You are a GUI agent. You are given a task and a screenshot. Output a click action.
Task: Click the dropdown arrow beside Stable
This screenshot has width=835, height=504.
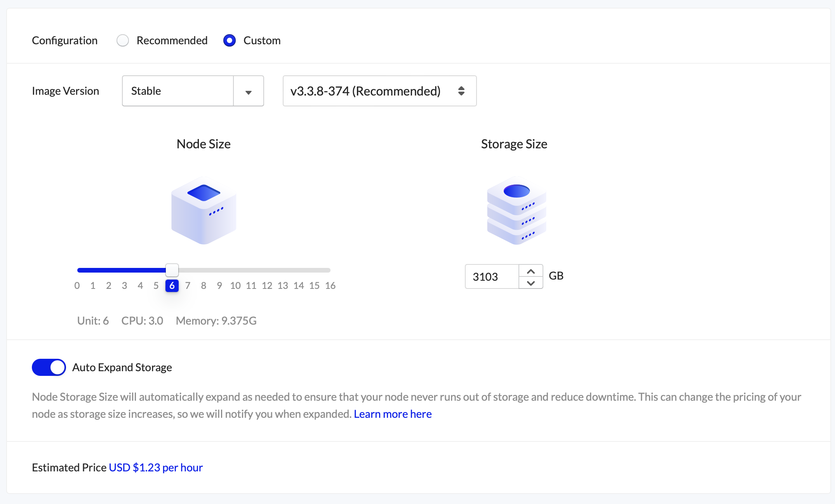(249, 91)
